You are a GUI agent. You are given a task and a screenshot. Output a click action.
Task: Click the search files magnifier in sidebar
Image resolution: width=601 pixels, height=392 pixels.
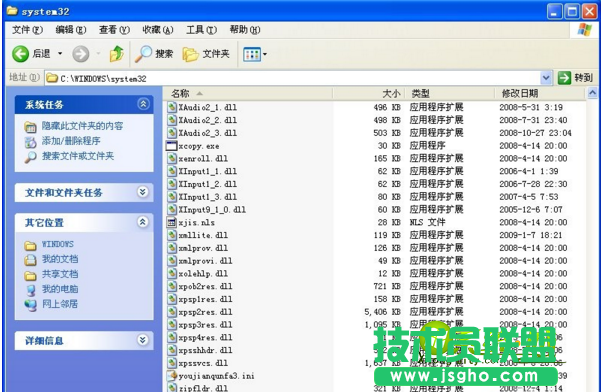pos(30,157)
